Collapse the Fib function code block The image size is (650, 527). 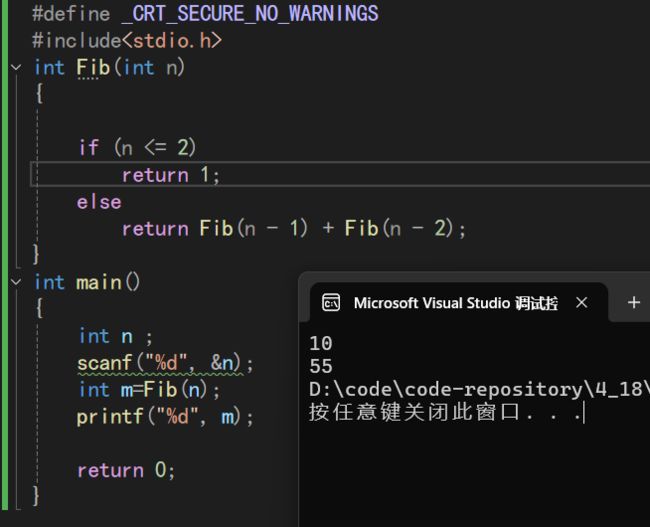click(16, 67)
